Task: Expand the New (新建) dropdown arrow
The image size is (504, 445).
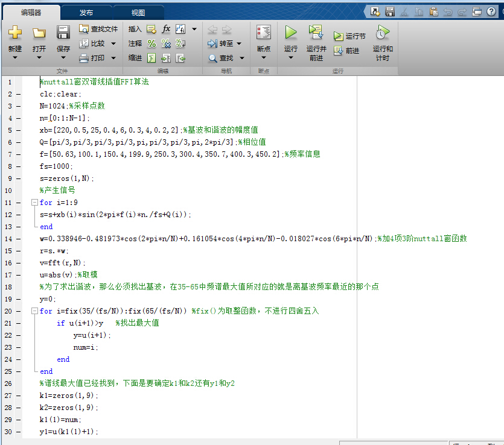Action: (14, 57)
